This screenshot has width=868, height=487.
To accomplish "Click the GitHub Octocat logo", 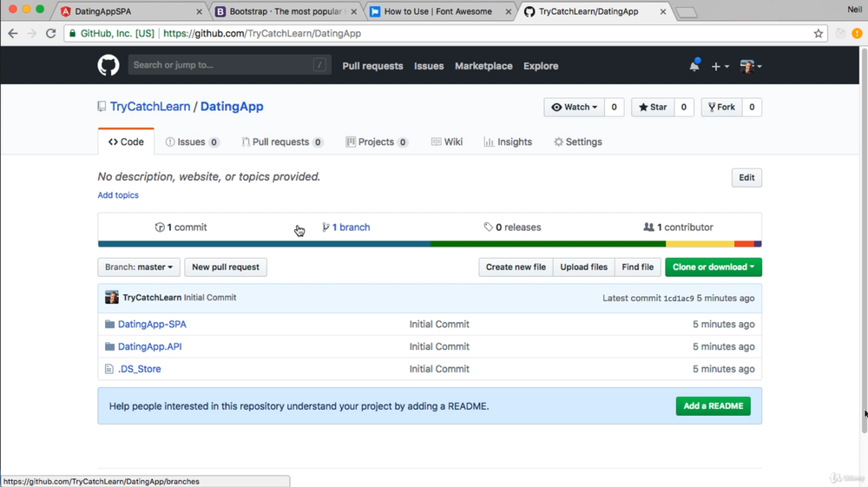I will click(x=108, y=65).
